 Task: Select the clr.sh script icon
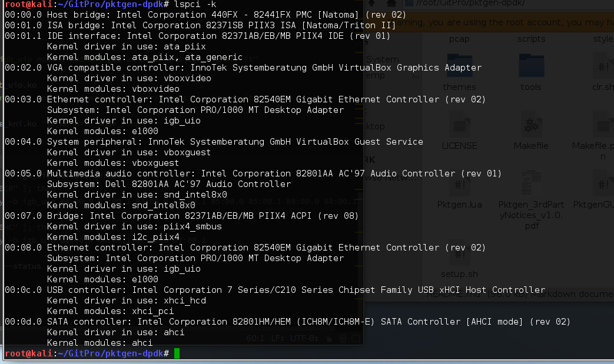pyautogui.click(x=603, y=66)
